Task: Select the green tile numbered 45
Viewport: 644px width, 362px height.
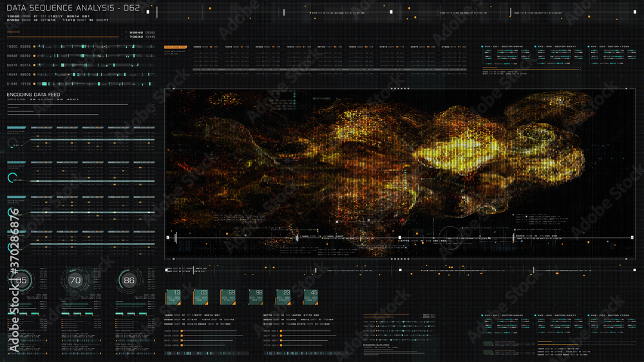Action: click(311, 297)
